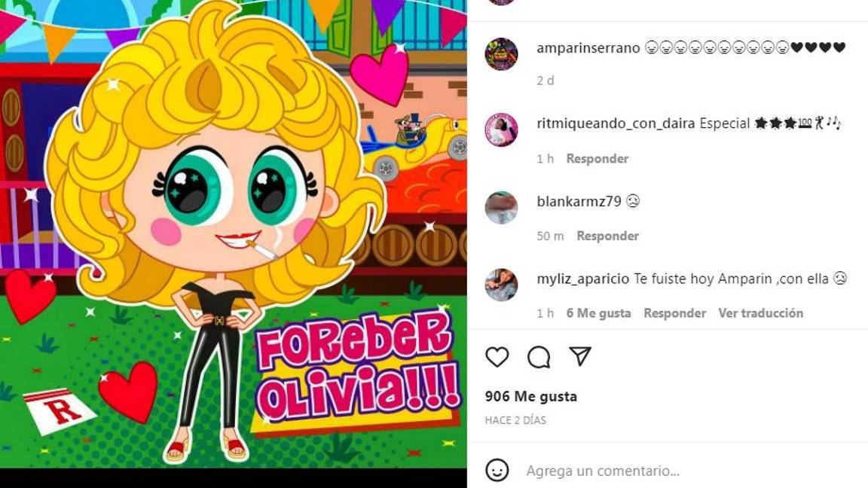Screen dimensions: 868x488
Task: Click Responder under blankarmz79's comment
Action: point(608,236)
